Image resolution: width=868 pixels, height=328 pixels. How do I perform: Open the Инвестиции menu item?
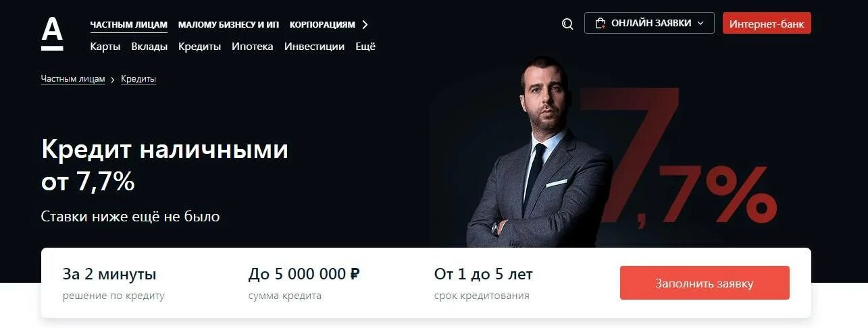(314, 47)
